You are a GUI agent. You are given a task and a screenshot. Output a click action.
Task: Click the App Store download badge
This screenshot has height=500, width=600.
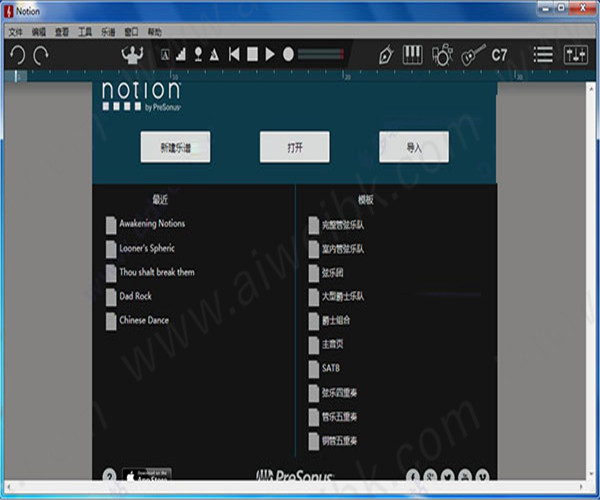point(147,474)
